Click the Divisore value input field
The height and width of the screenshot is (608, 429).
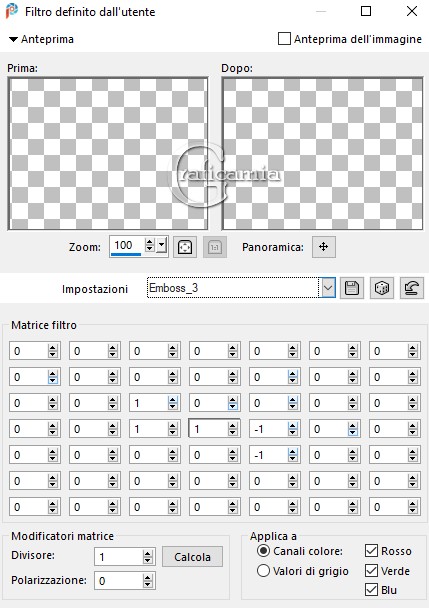[x=119, y=557]
